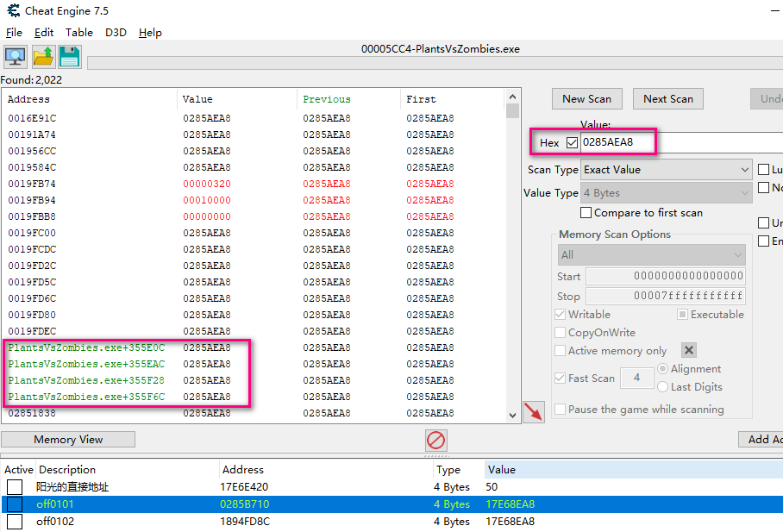Click the First column header

click(452, 99)
